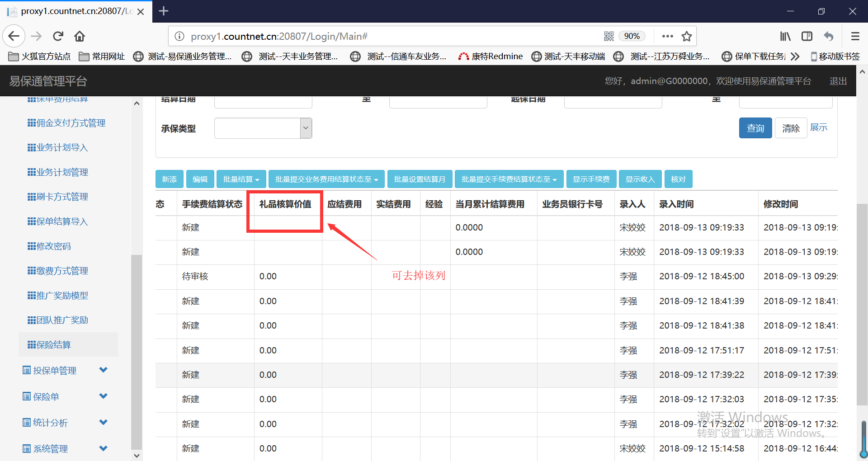Bookmark this page with the star icon
The width and height of the screenshot is (868, 461).
point(687,36)
